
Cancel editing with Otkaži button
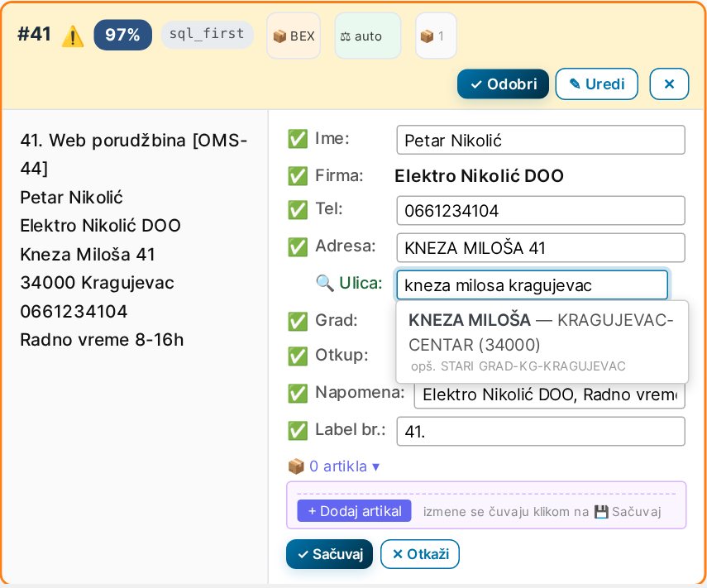[x=420, y=554]
